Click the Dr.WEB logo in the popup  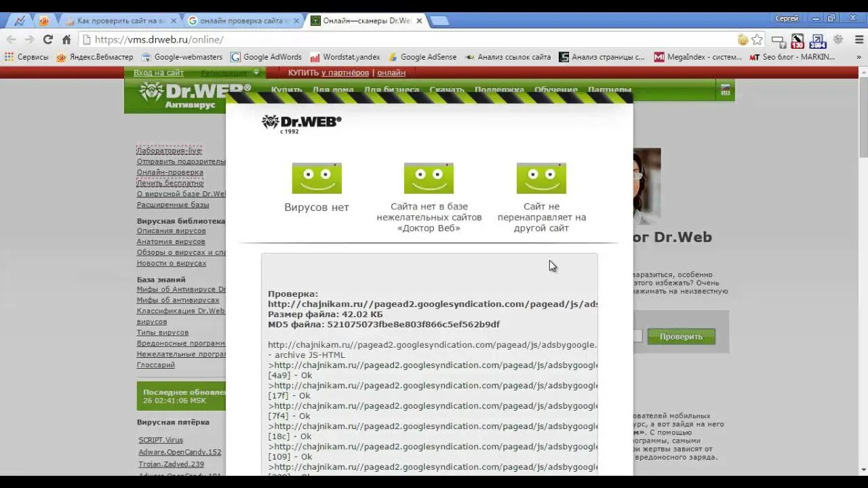coord(301,123)
